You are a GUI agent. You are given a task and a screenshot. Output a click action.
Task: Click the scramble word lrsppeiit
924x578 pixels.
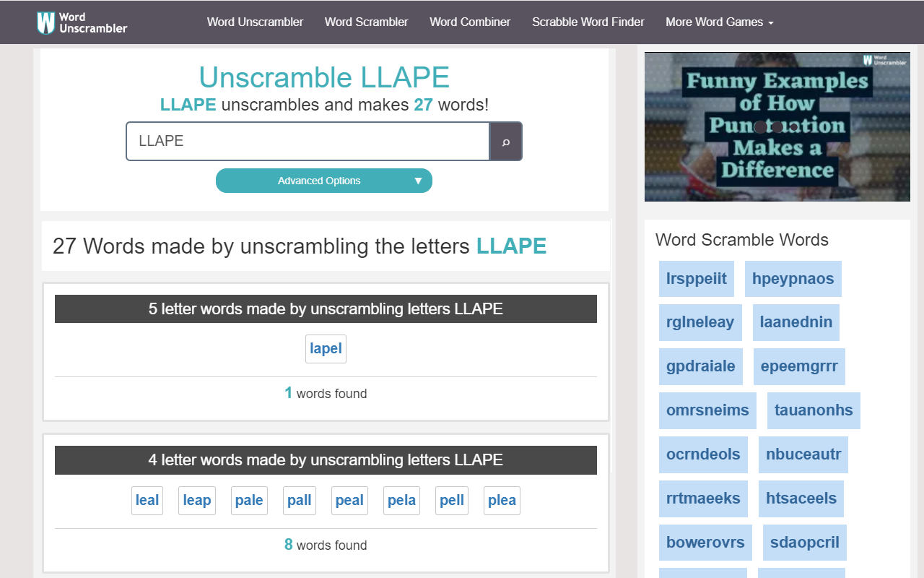[696, 279]
